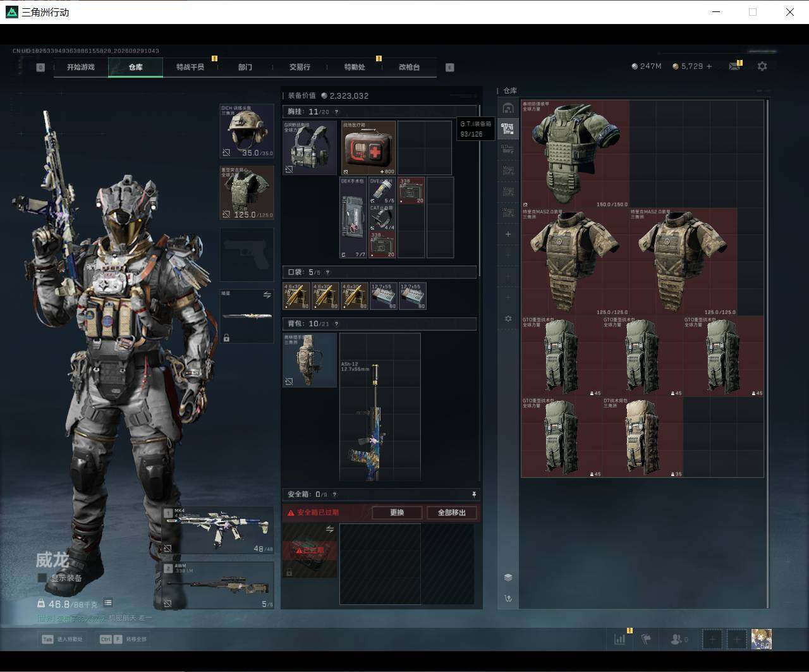Show help for 背包 capacity question mark
This screenshot has height=672, width=809.
coord(336,324)
